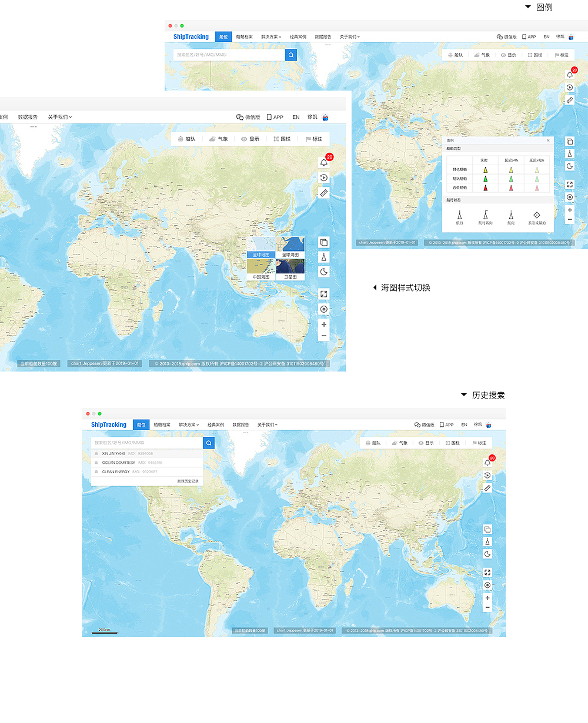Screen dimensions: 588x723
Task: Click notification bell in chart style window
Action: [324, 162]
